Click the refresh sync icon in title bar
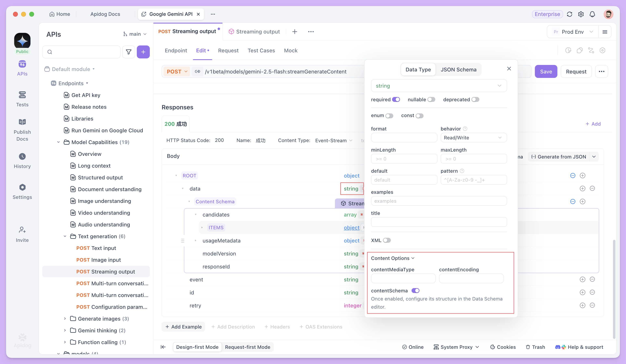The height and width of the screenshot is (364, 626). pyautogui.click(x=569, y=14)
